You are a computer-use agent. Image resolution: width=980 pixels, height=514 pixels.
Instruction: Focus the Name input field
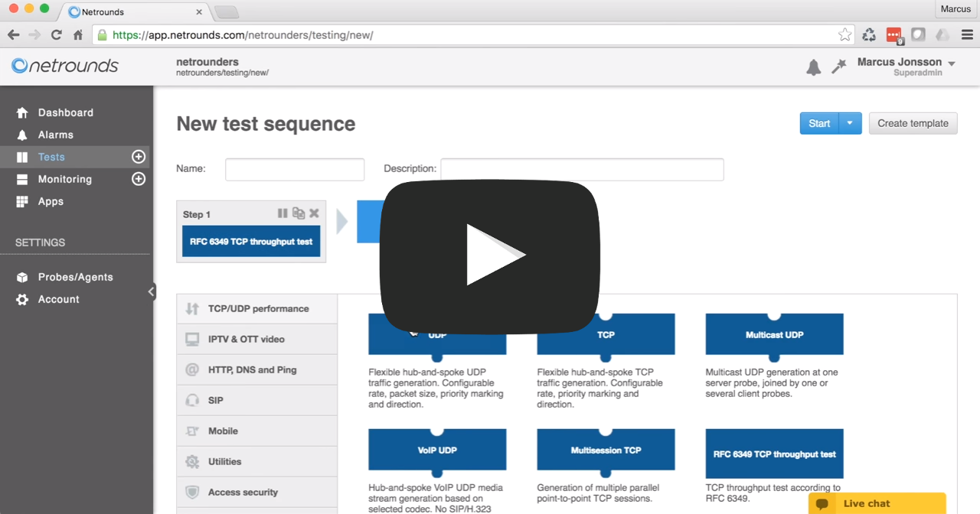[295, 170]
